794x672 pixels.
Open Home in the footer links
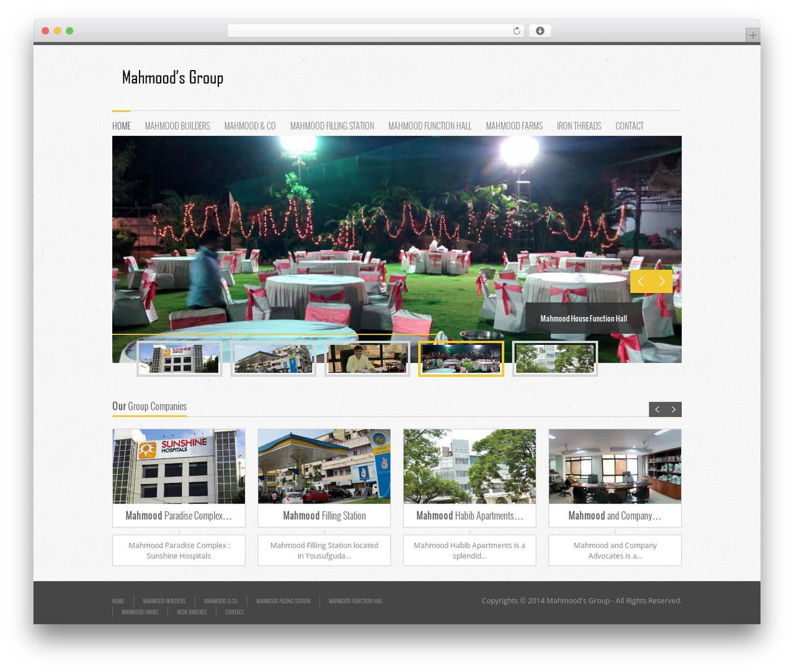tap(118, 601)
